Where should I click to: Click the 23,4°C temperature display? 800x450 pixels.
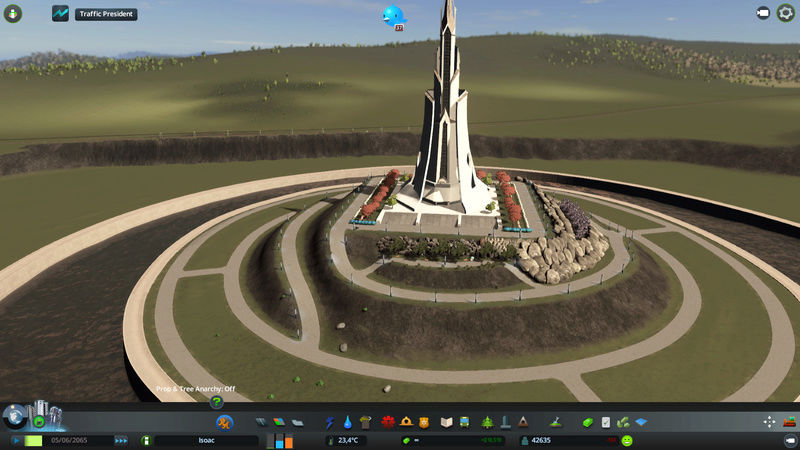348,440
